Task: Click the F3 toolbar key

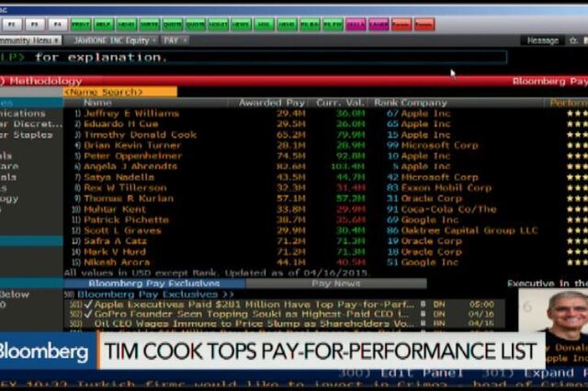Action: [35, 25]
